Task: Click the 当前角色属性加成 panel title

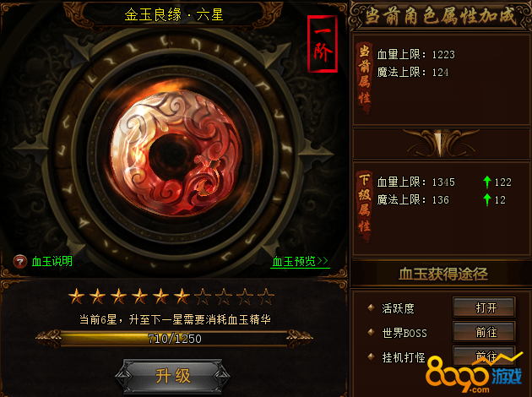Action: [441, 16]
